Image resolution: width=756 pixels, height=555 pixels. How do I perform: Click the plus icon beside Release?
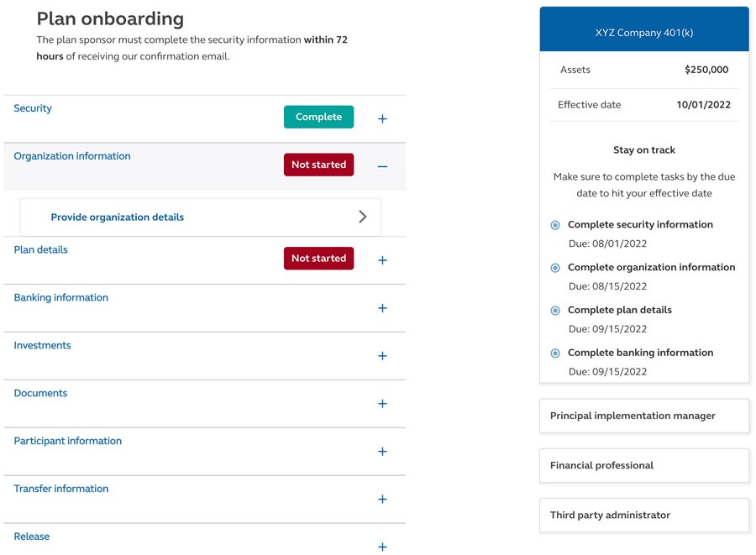coord(382,547)
